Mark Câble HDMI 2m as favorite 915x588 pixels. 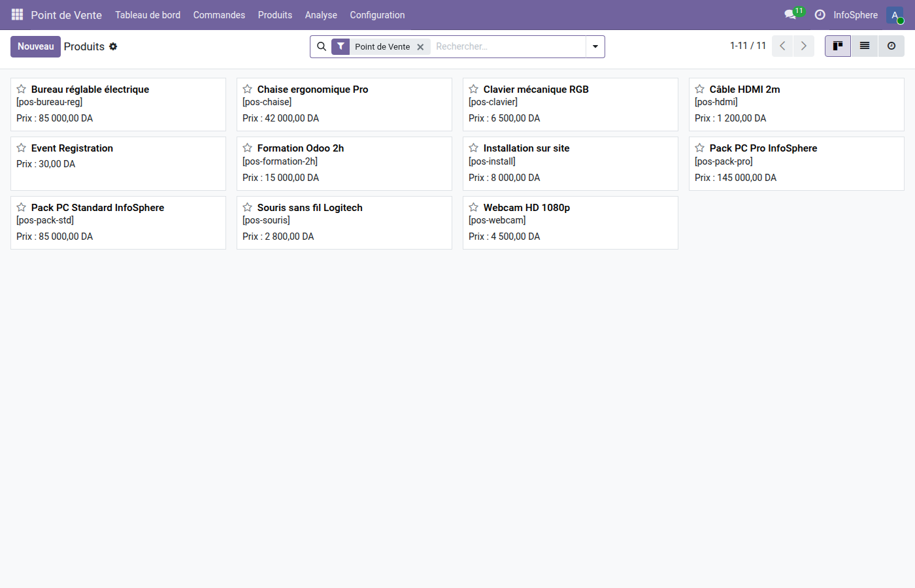click(700, 89)
